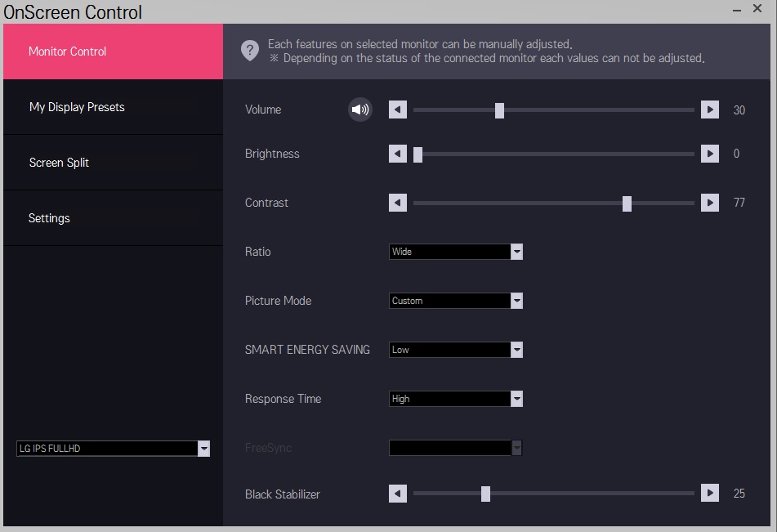Click the SMART ENERGY SAVING label
This screenshot has width=777, height=532.
(x=307, y=350)
